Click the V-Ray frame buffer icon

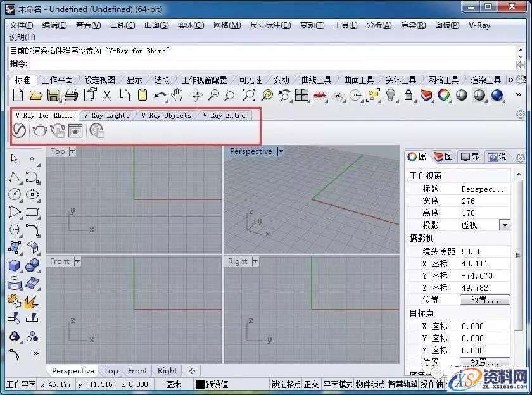point(75,131)
